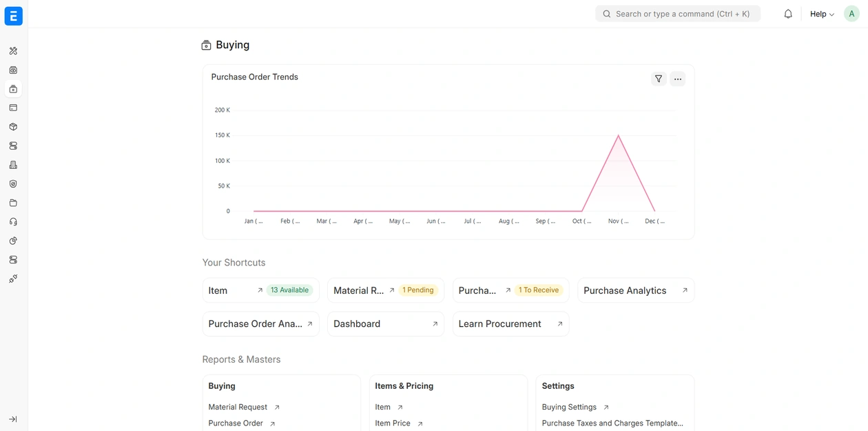Focus the search or command bar
This screenshot has width=868, height=431.
678,14
